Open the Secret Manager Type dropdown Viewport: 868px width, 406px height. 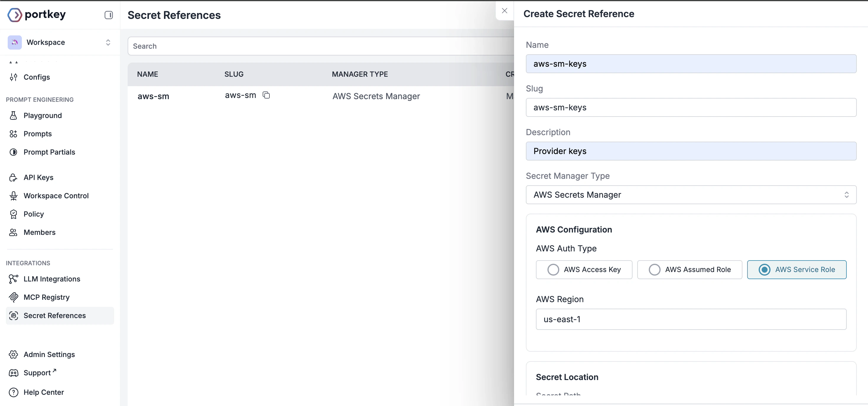pyautogui.click(x=691, y=194)
